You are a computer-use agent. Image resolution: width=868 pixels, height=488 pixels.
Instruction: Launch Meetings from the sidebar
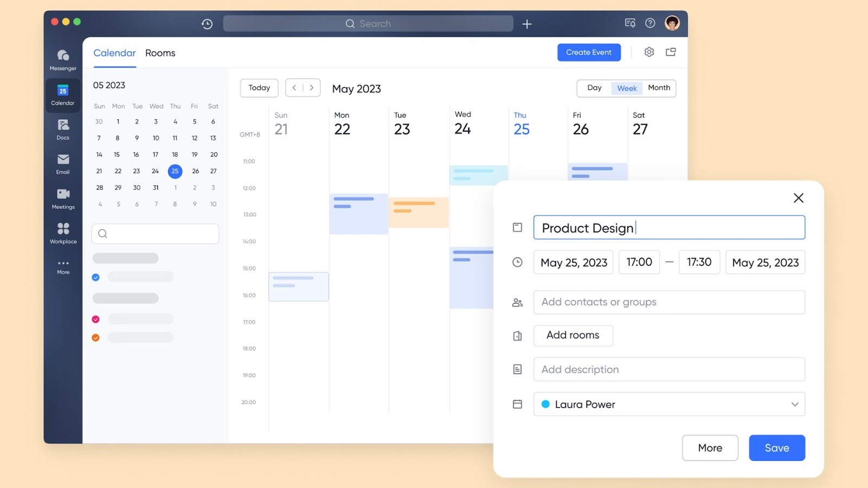62,198
